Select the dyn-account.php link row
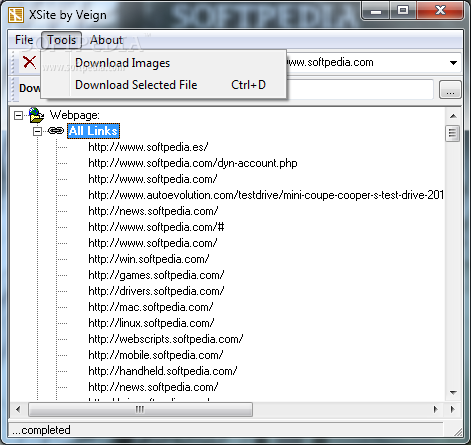Screen dimensions: 471x445 [x=193, y=163]
